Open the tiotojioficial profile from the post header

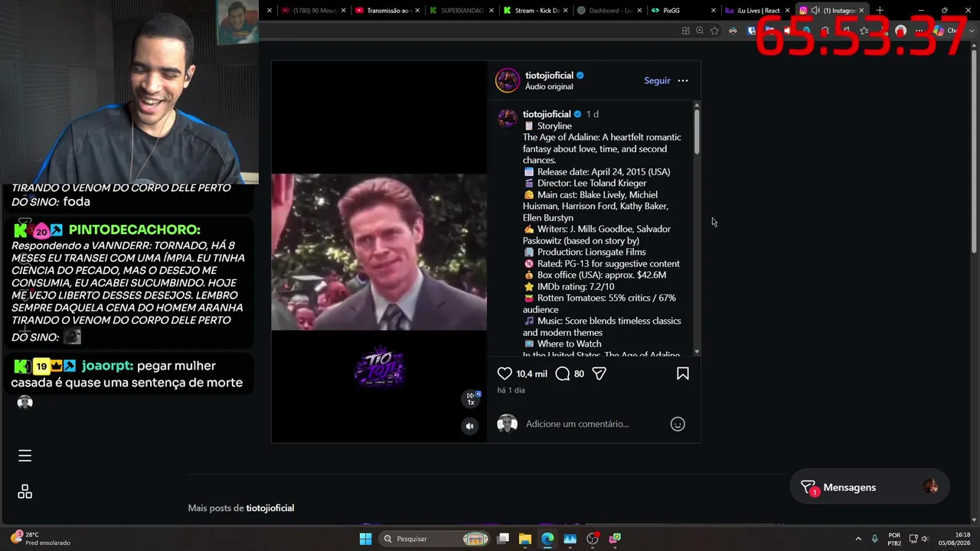549,76
